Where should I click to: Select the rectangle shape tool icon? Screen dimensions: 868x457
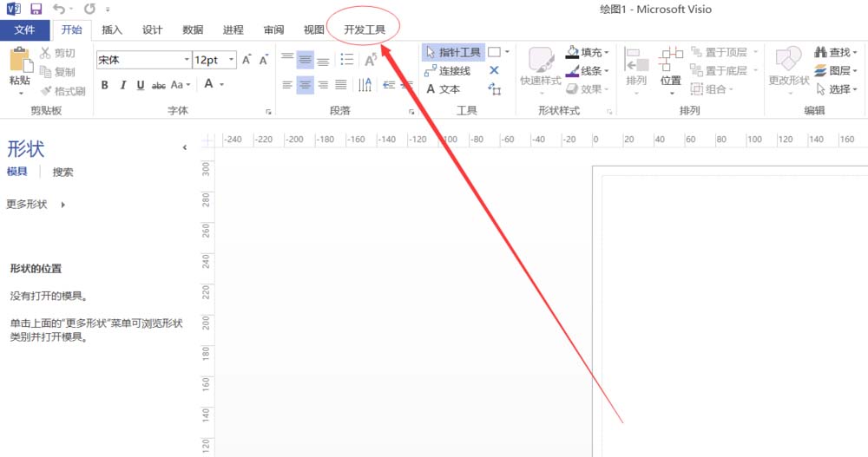click(x=495, y=52)
